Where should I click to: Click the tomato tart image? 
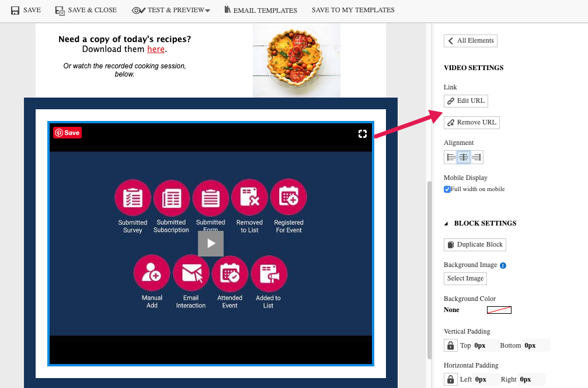[x=296, y=60]
